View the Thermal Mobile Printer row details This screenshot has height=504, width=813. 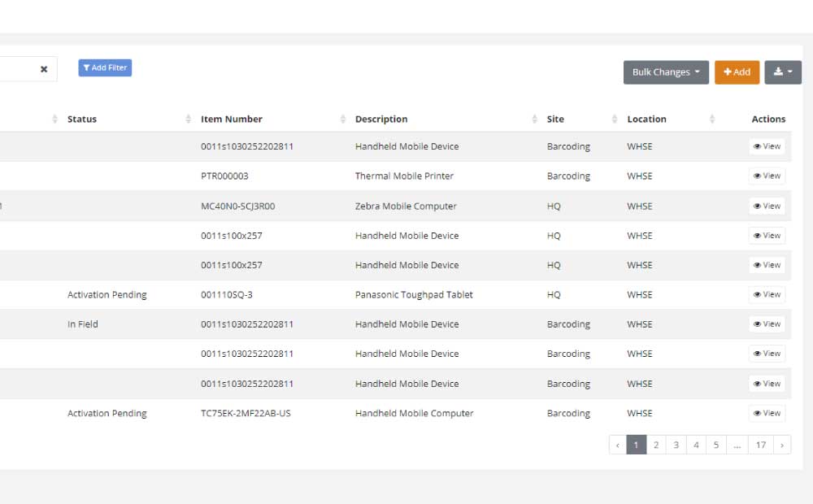[x=766, y=176]
